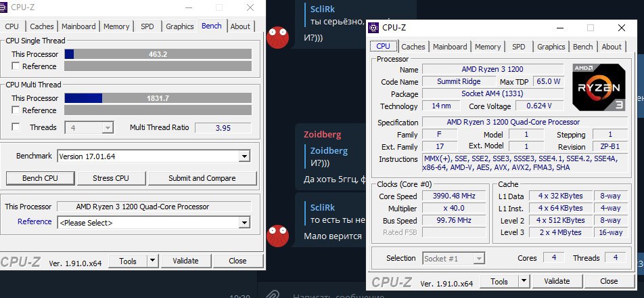Image resolution: width=644 pixels, height=298 pixels.
Task: Click Validate button in Bench window
Action: click(185, 261)
